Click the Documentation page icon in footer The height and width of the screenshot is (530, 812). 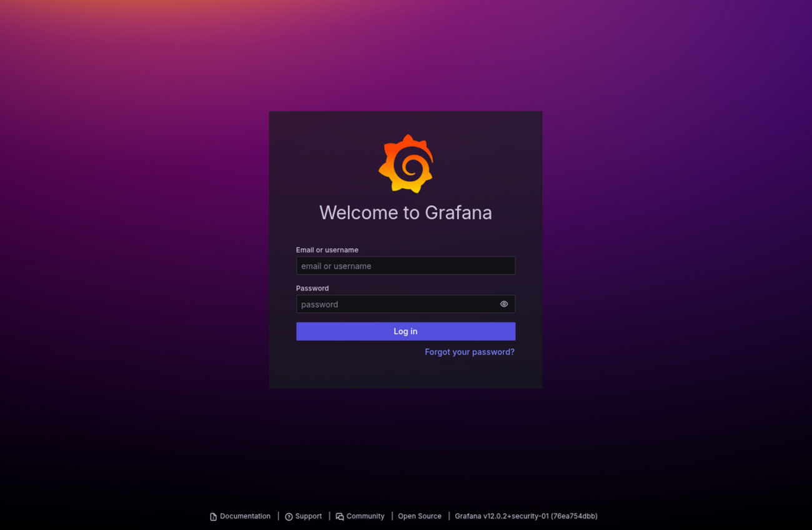213,516
